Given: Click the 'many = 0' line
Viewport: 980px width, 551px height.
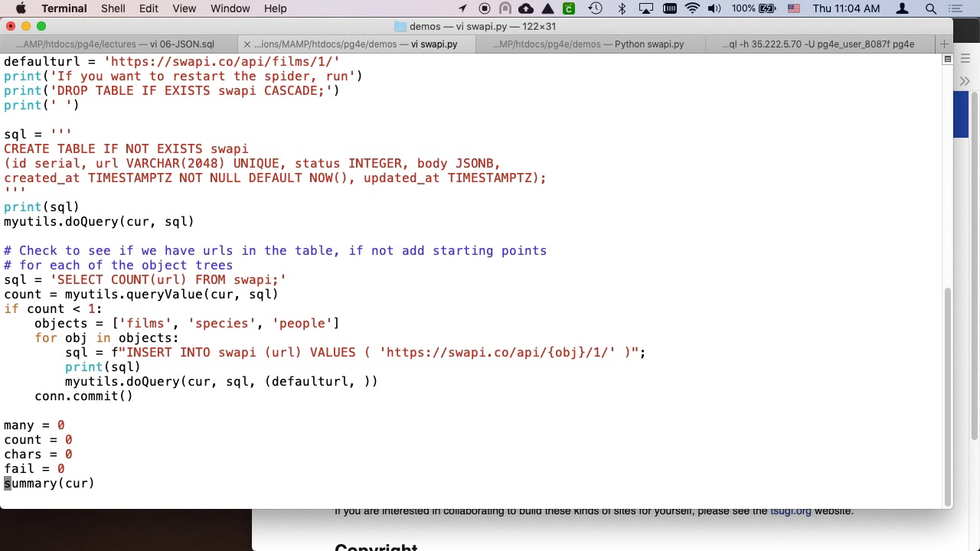Looking at the screenshot, I should [x=34, y=425].
